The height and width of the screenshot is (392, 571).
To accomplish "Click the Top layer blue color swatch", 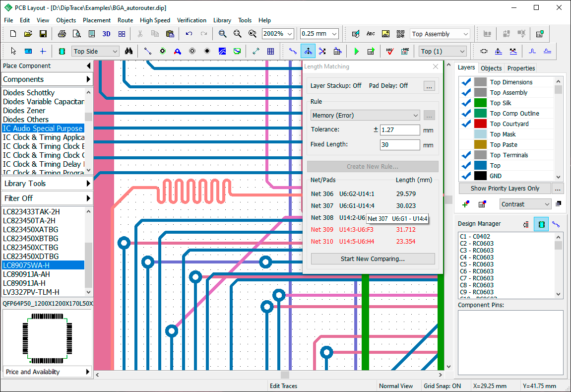I will click(480, 165).
